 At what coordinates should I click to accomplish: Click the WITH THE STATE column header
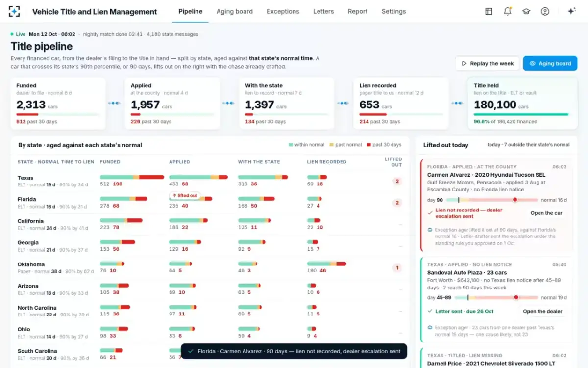(259, 162)
